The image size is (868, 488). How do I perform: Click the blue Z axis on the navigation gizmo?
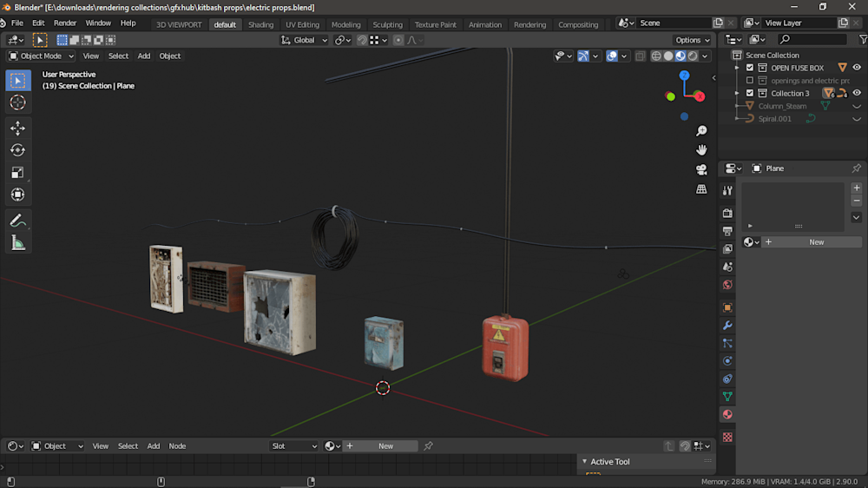click(x=684, y=76)
